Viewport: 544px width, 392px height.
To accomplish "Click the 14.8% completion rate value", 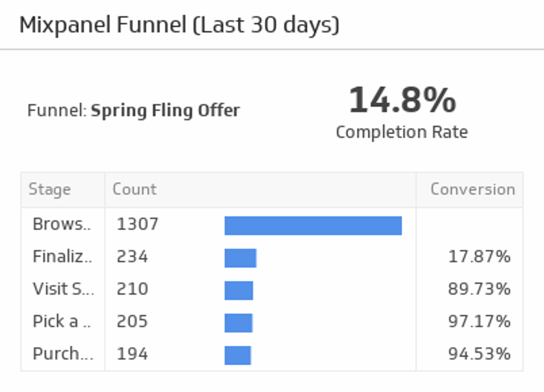I will (x=402, y=100).
